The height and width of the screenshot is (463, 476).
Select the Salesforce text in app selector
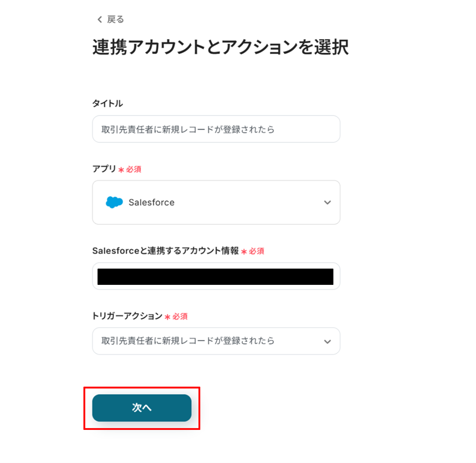pyautogui.click(x=152, y=202)
